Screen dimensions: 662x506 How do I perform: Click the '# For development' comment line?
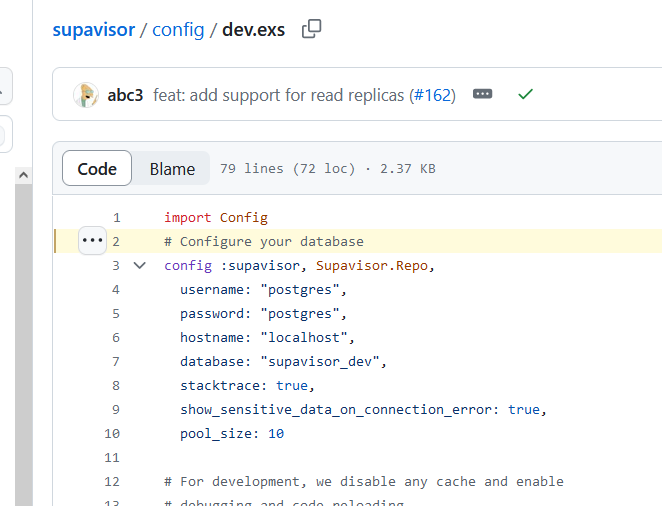point(364,482)
